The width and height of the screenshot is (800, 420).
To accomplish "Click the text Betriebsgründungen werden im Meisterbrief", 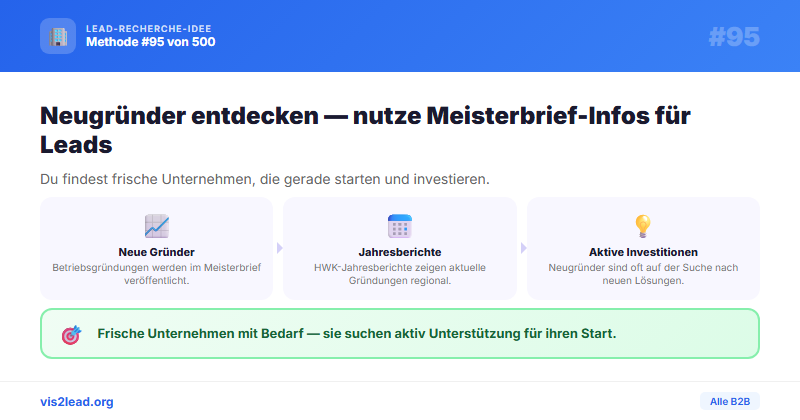I will tap(157, 274).
